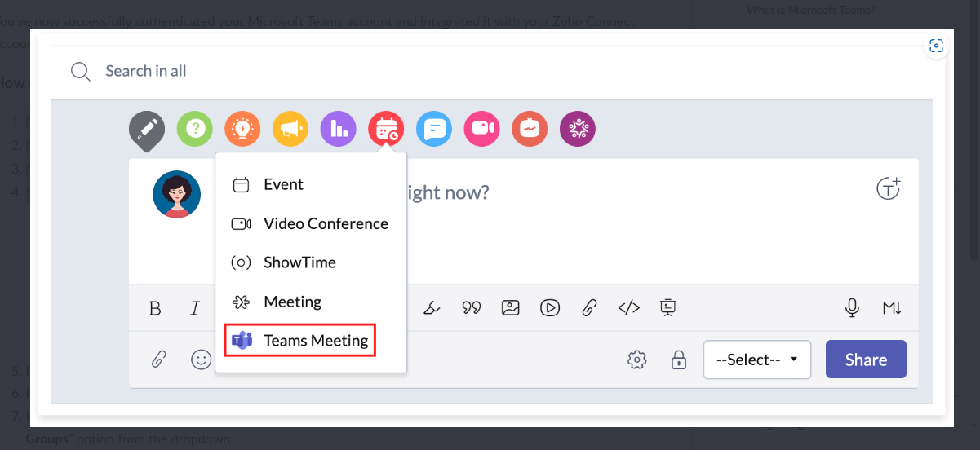Select the green question post icon
Screen dimensions: 980x450
point(195,128)
